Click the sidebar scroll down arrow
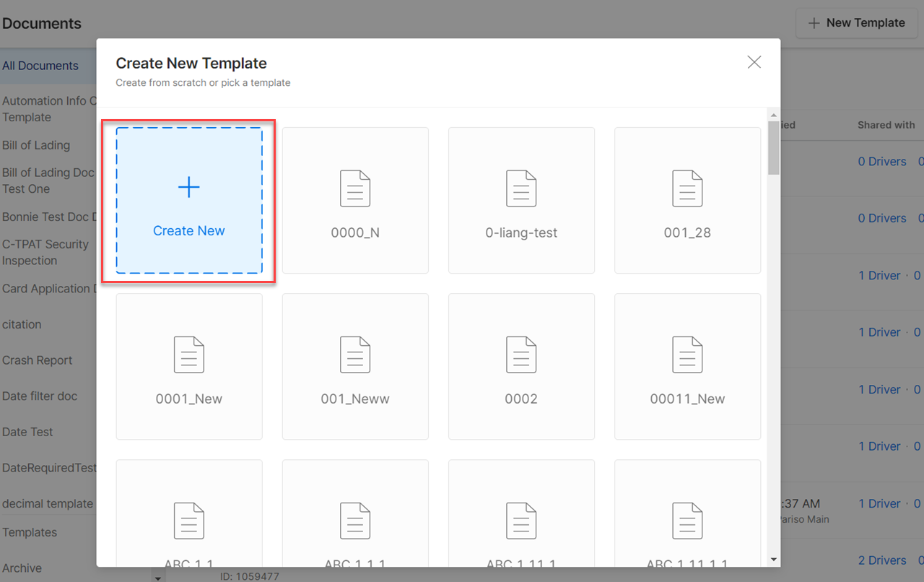 pyautogui.click(x=157, y=578)
